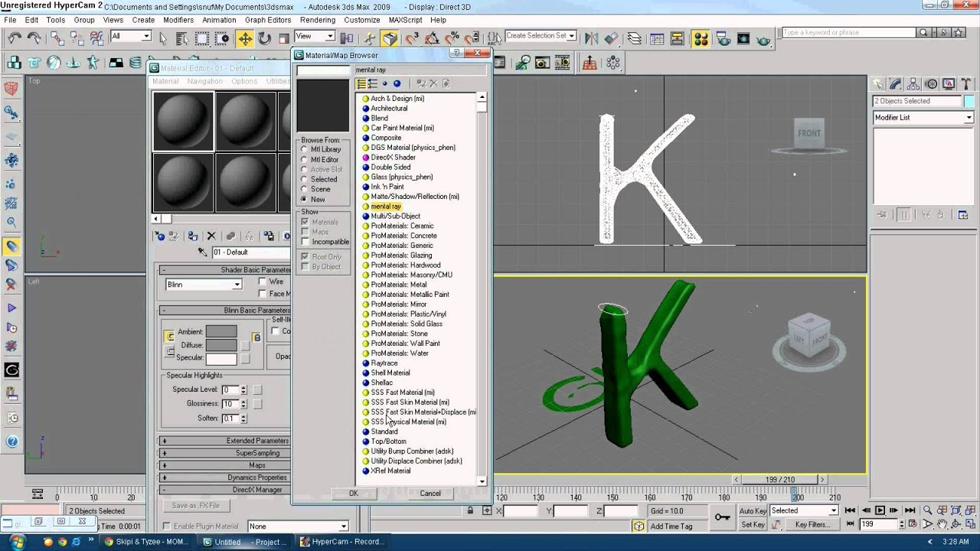Click the Align tool icon
This screenshot has height=551, width=980.
coord(611,38)
